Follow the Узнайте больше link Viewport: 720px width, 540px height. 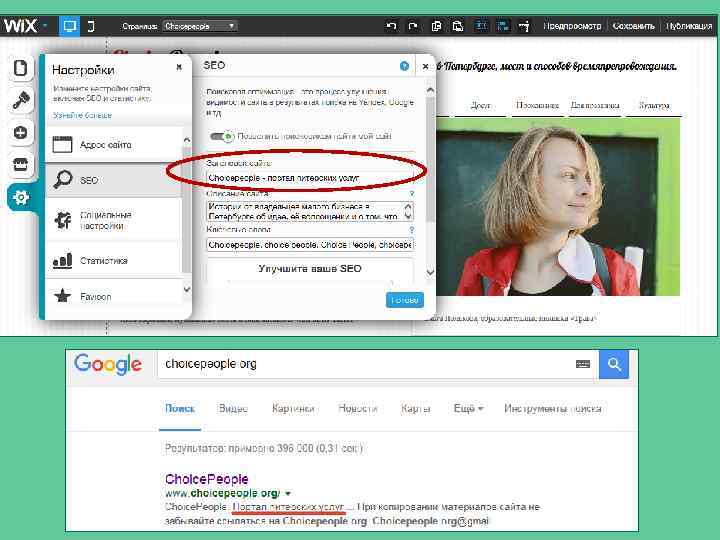(82, 115)
